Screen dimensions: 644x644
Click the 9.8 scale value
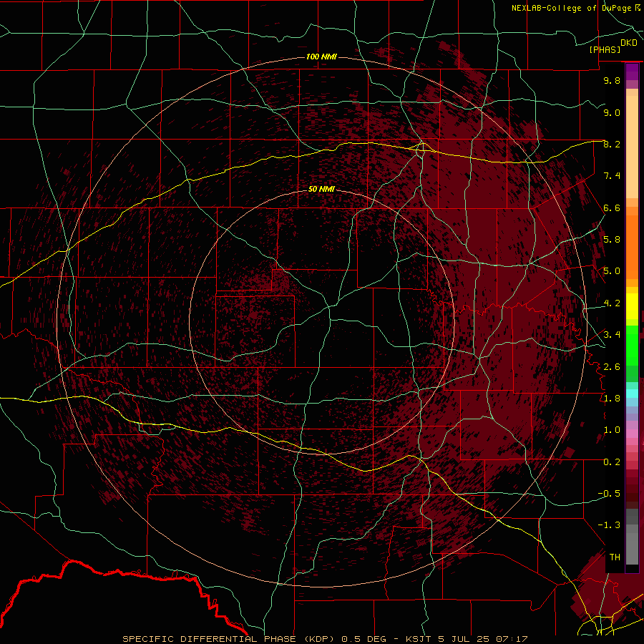pyautogui.click(x=612, y=80)
